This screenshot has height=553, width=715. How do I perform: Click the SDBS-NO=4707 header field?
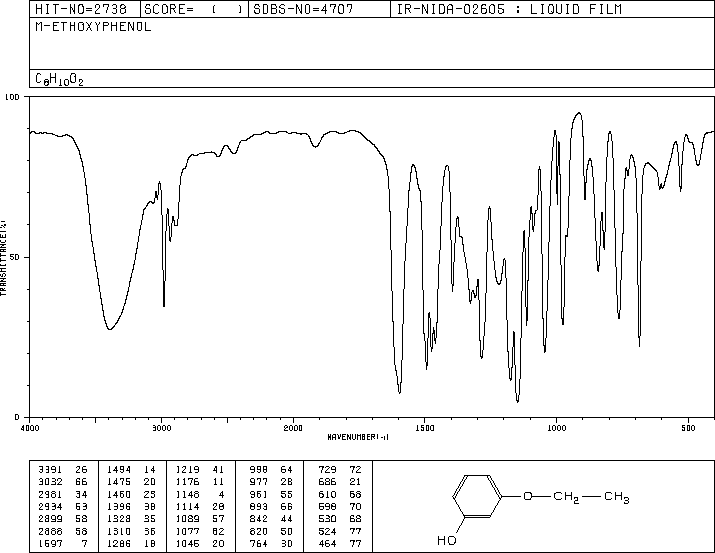303,9
